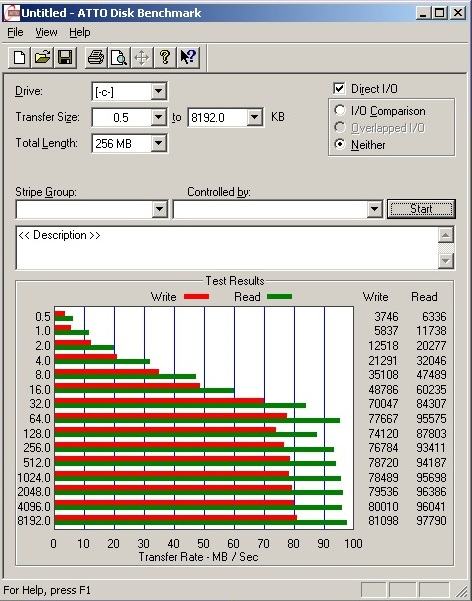Screen dimensions: 472x601
Task: Toggle the Direct I/O checkbox
Action: pyautogui.click(x=339, y=89)
